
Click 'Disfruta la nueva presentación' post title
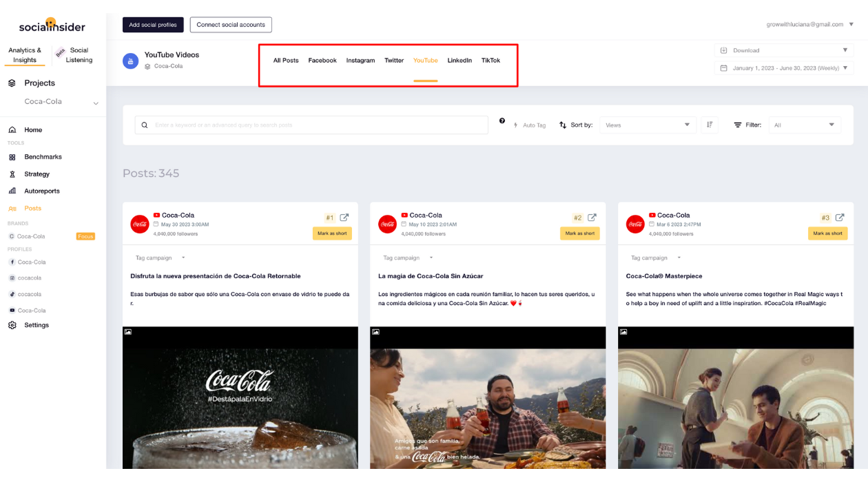click(x=216, y=276)
